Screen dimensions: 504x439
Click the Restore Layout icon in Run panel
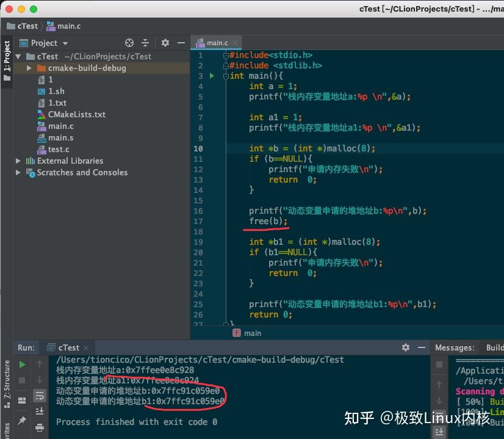point(23,399)
